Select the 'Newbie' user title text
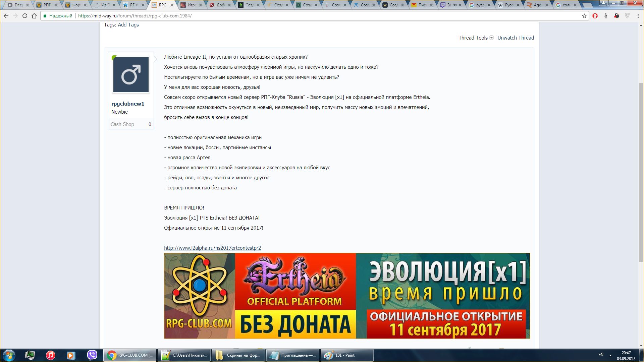The width and height of the screenshot is (644, 362). pyautogui.click(x=120, y=112)
